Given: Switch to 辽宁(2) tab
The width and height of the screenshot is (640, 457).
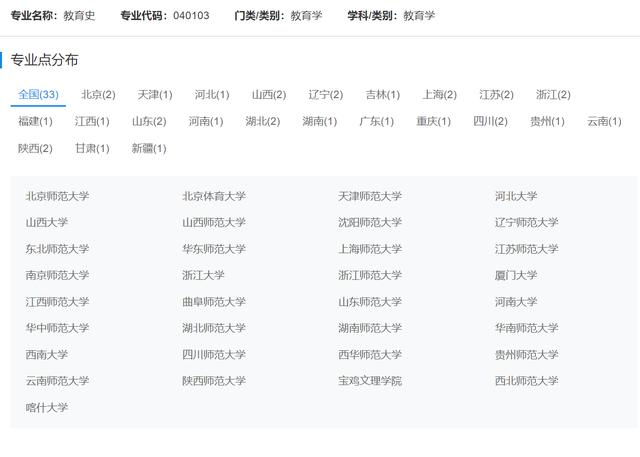Looking at the screenshot, I should pos(326,95).
